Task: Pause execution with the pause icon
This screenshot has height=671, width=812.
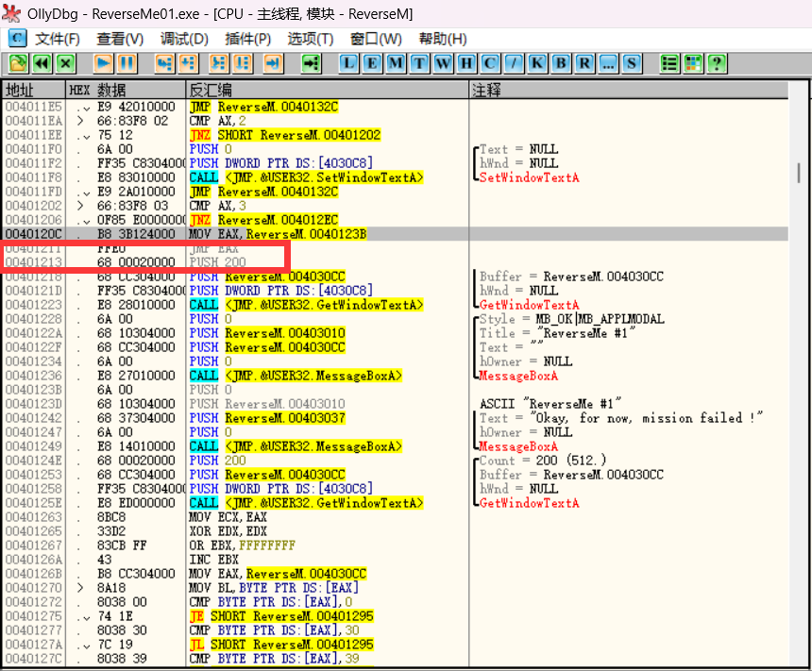Action: click(126, 63)
